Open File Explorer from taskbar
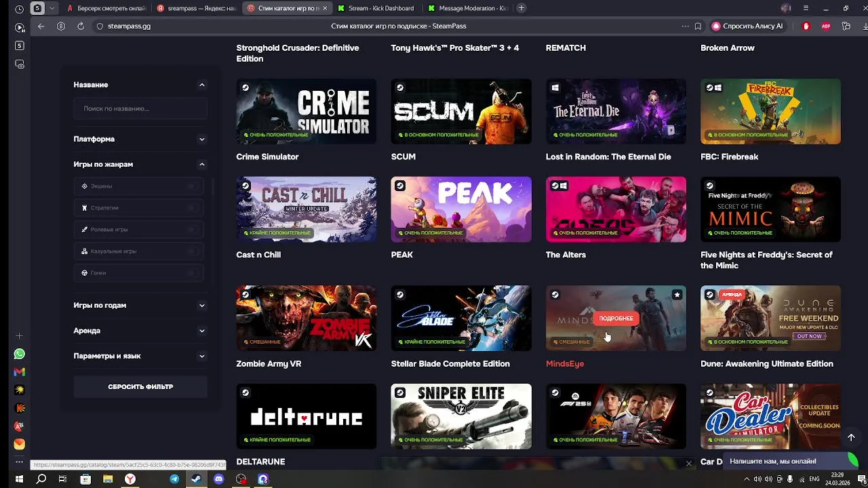 (108, 479)
